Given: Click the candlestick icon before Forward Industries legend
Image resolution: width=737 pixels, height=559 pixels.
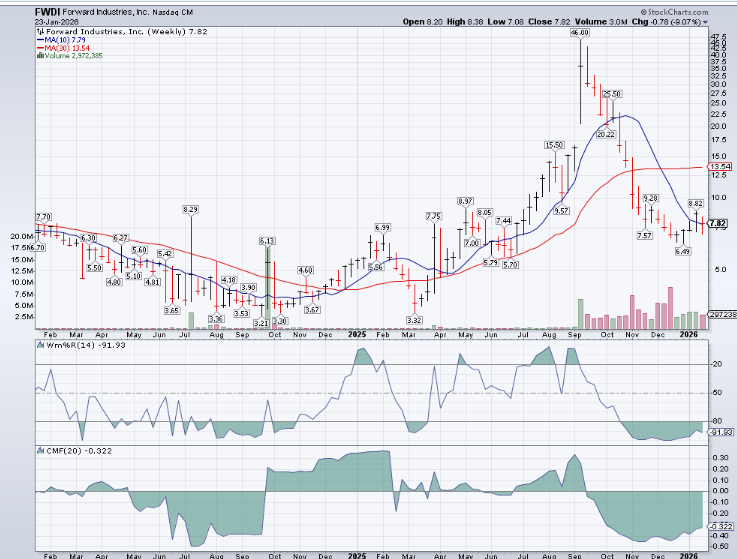Looking at the screenshot, I should [38, 31].
